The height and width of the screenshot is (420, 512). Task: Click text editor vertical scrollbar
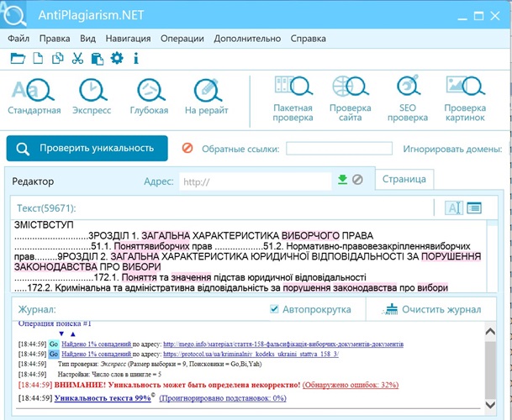[x=492, y=256]
